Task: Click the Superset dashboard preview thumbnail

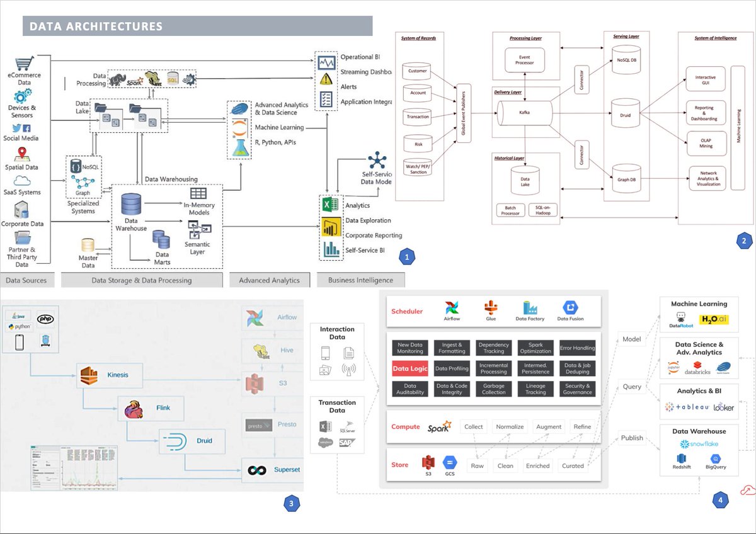Action: click(x=74, y=468)
